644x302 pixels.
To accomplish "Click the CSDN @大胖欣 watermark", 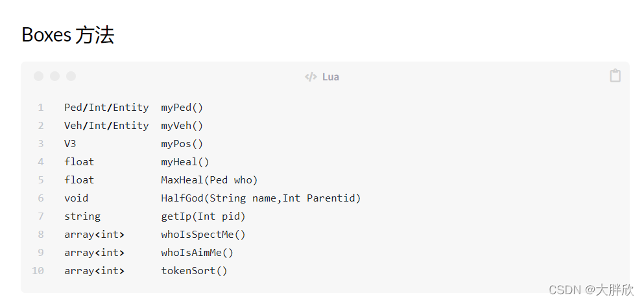I will click(x=591, y=290).
